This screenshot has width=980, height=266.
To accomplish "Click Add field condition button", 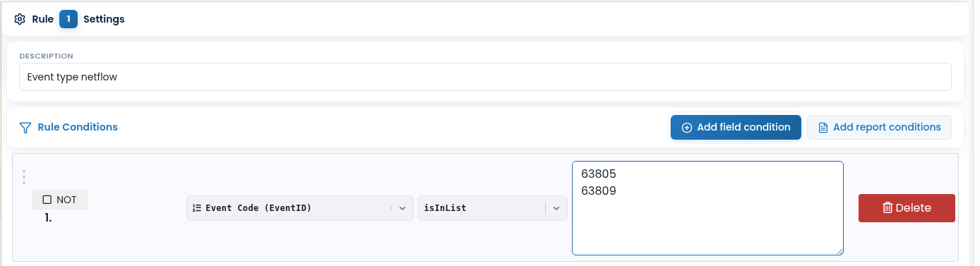I will [736, 128].
